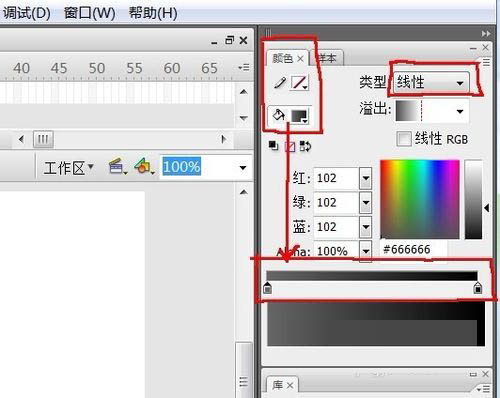
Task: Open the 溢出 overflow dropdown
Action: pyautogui.click(x=432, y=111)
